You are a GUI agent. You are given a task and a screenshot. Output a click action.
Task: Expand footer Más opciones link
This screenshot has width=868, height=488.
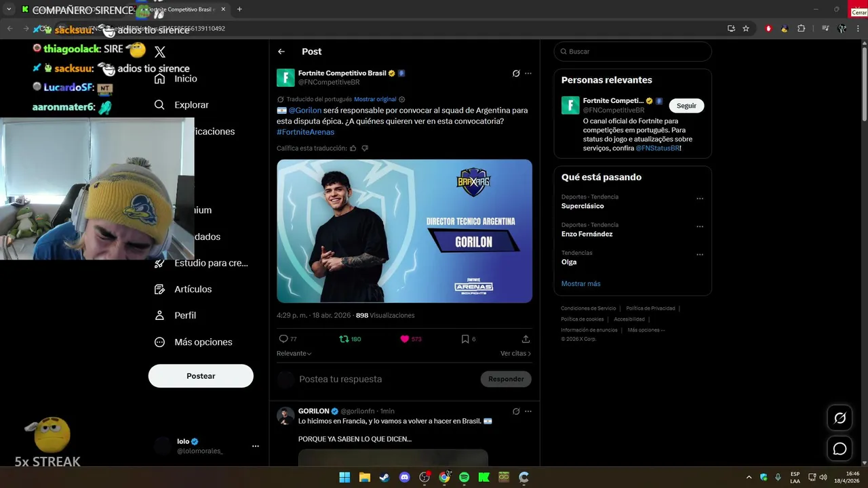tap(646, 330)
